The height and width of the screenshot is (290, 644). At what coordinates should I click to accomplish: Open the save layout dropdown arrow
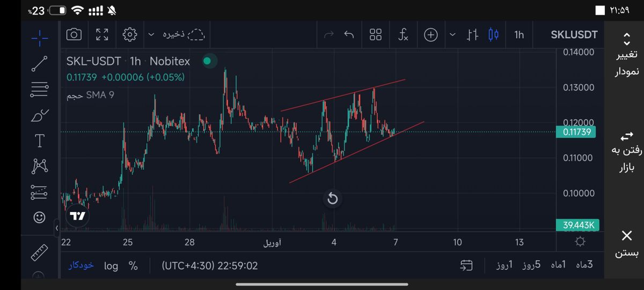coord(151,34)
